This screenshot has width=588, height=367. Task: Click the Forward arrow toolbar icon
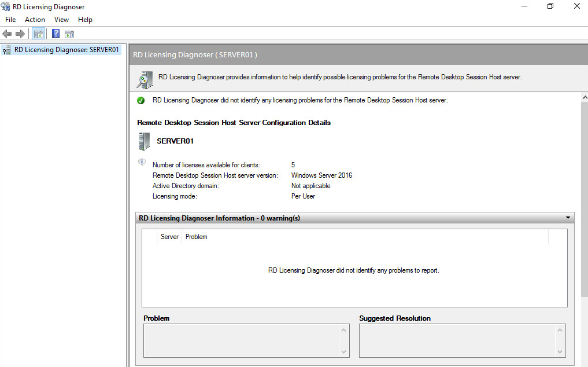(x=20, y=34)
